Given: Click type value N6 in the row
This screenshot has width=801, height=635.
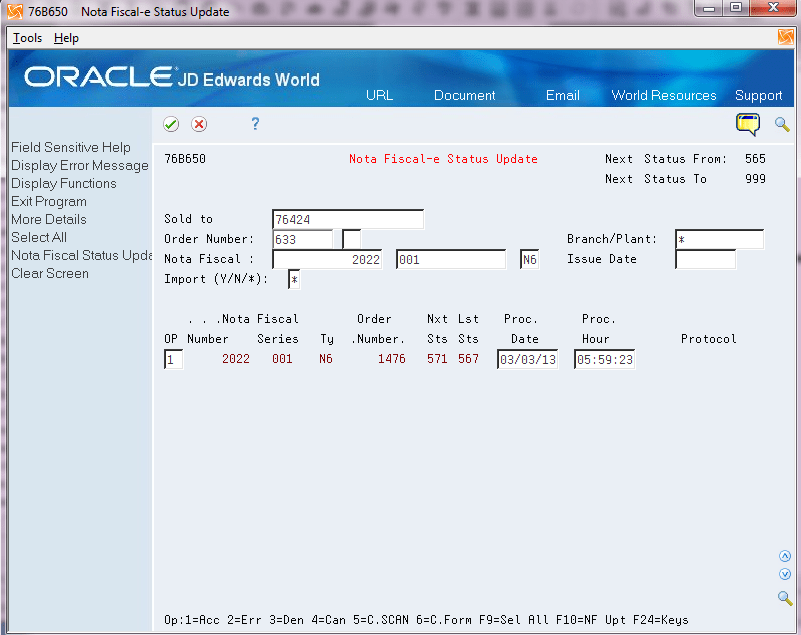Looking at the screenshot, I should coord(326,359).
